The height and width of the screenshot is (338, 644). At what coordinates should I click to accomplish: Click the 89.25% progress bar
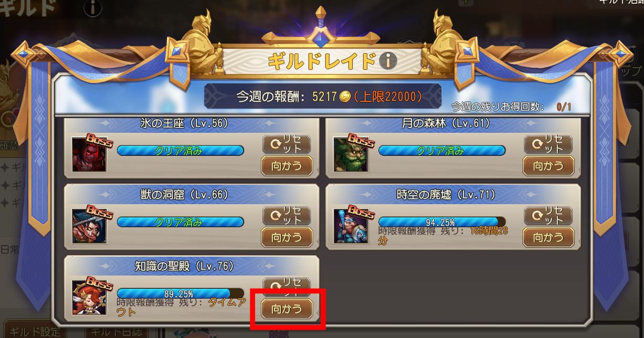181,293
